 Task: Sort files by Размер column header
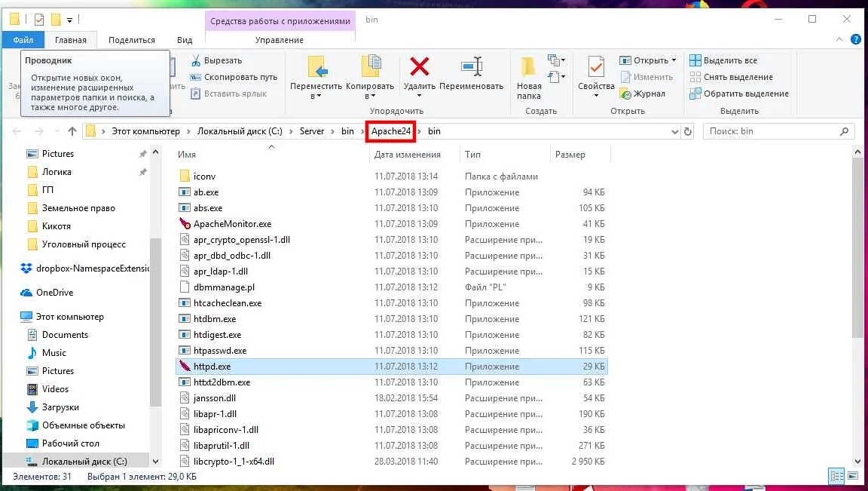(x=570, y=155)
